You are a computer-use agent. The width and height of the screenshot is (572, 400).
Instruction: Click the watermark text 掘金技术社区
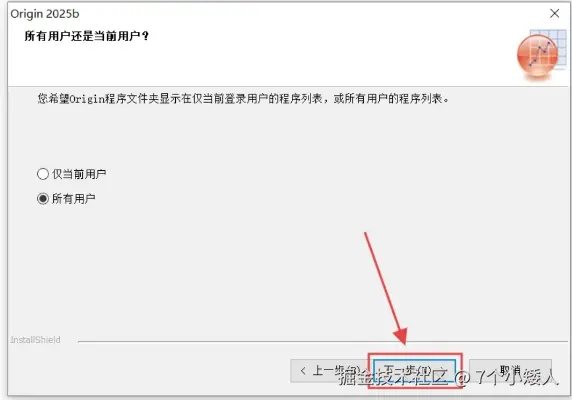point(393,377)
